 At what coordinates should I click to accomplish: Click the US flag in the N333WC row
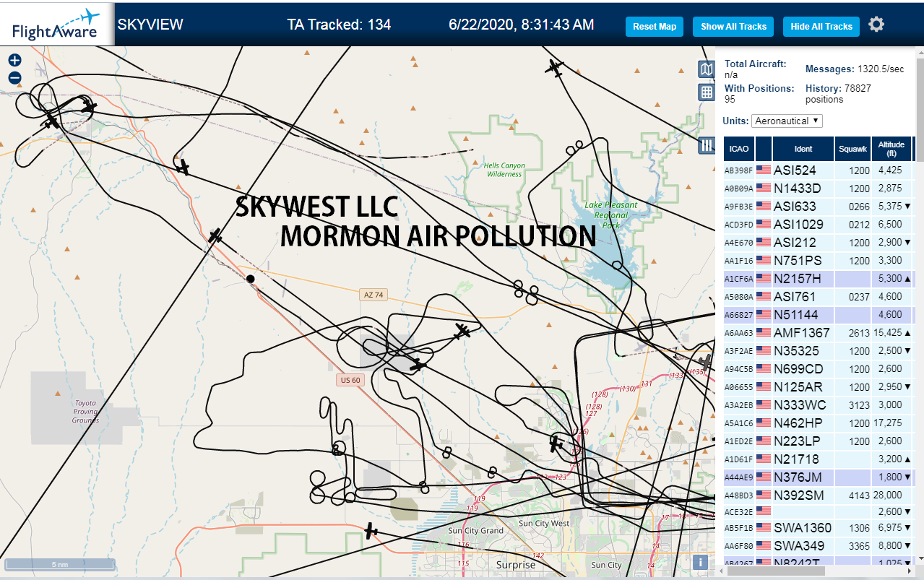point(764,405)
